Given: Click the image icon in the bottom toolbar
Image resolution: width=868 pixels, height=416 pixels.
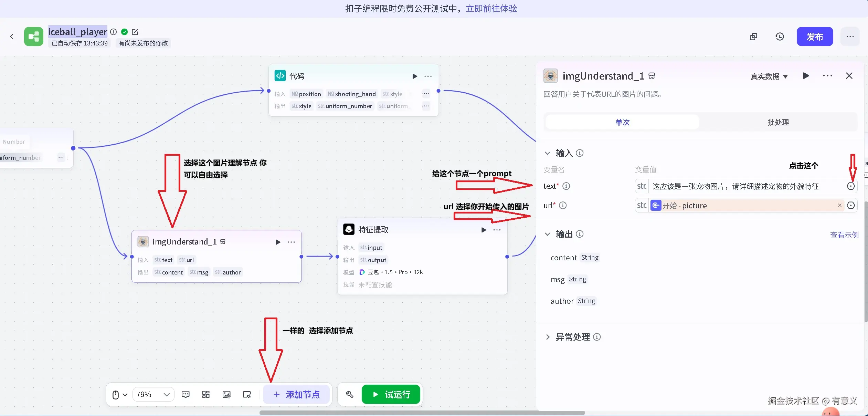Looking at the screenshot, I should click(x=226, y=395).
